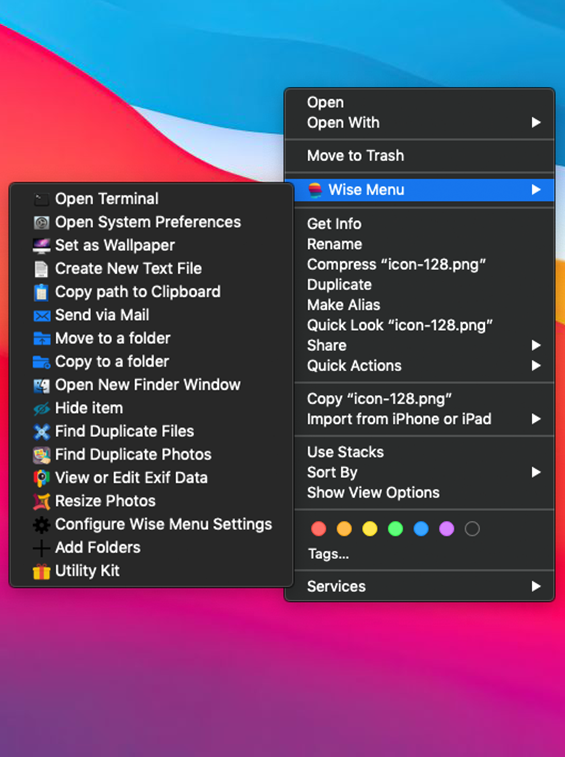The height and width of the screenshot is (757, 565).
Task: Click the Configure Wise Menu Settings text
Action: [x=164, y=524]
